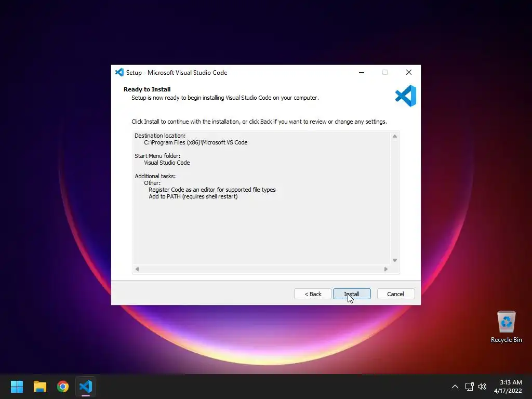Screen dimensions: 532x399
Task: Click the 'Register Code as an editor' line
Action: tap(212, 190)
